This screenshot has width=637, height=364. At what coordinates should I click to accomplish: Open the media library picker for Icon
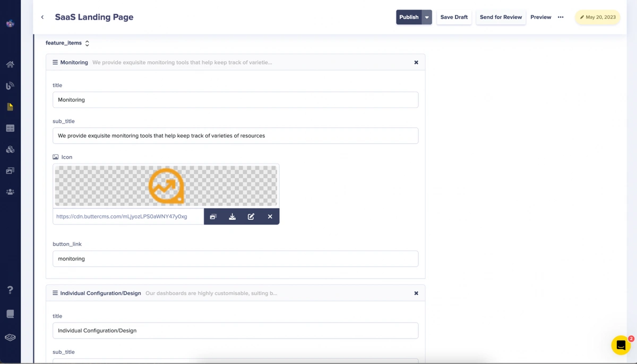(213, 216)
